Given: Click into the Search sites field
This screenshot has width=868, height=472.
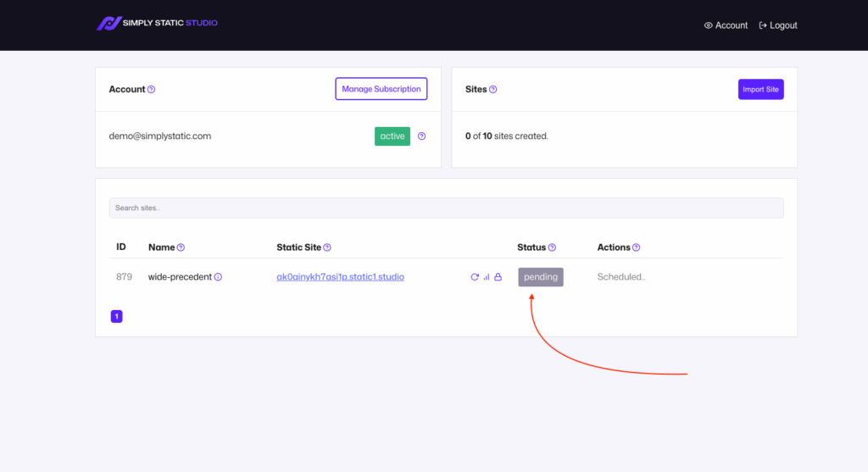Looking at the screenshot, I should (446, 208).
